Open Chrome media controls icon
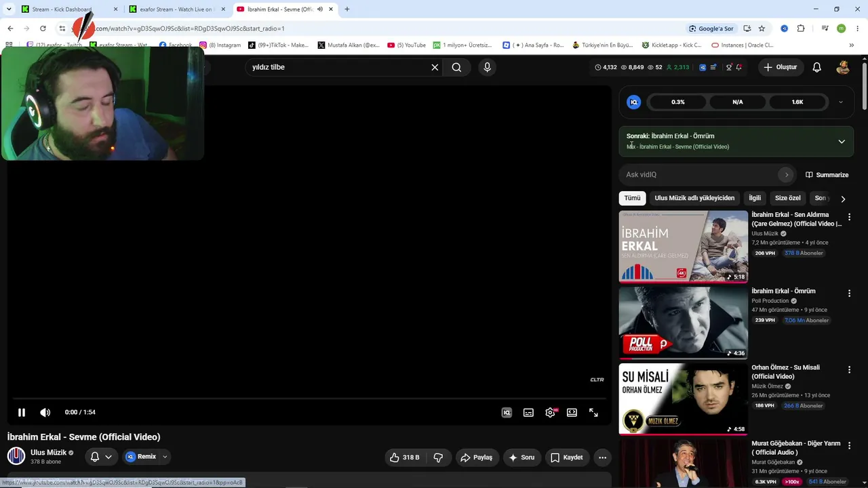This screenshot has width=868, height=488. [825, 28]
